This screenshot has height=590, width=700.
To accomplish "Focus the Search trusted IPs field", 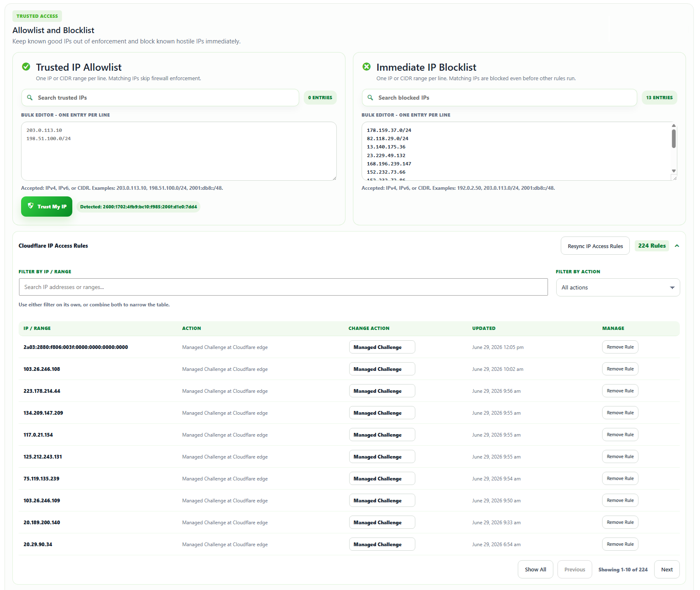I will (x=160, y=98).
